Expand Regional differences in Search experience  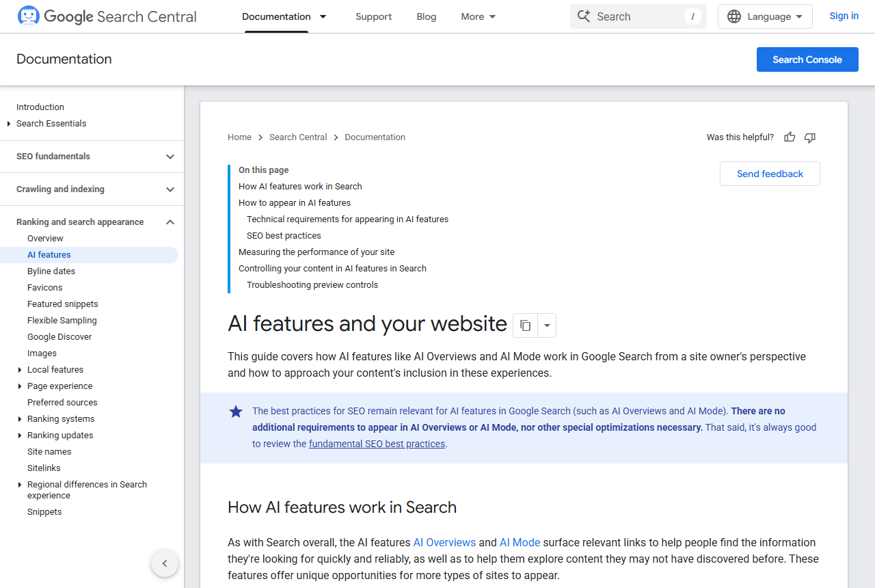(20, 485)
